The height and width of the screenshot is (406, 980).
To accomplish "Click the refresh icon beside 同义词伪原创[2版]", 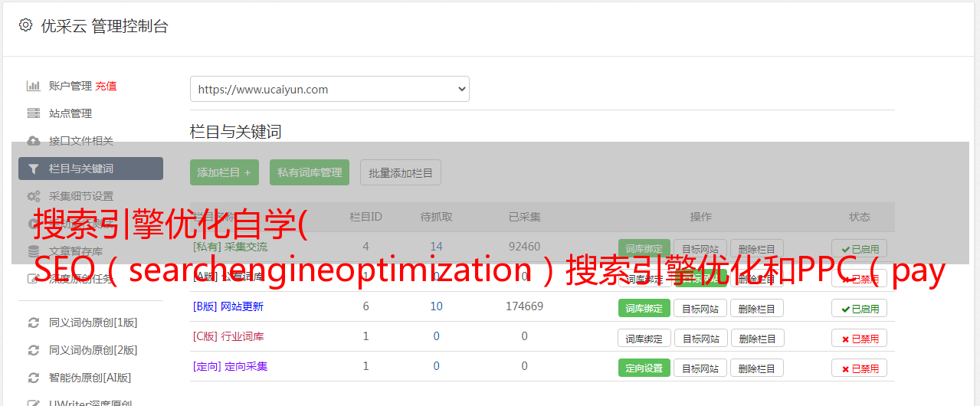I will pyautogui.click(x=34, y=350).
